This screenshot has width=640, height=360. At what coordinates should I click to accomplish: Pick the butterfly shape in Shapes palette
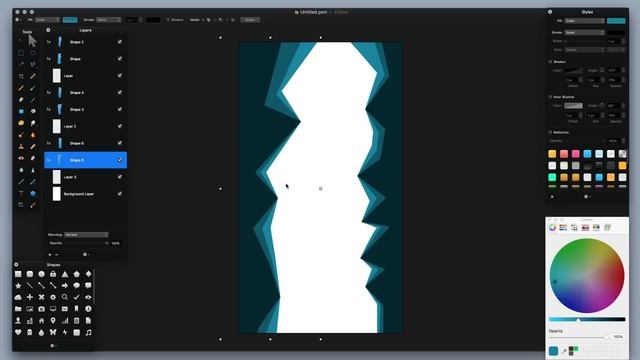tap(53, 333)
